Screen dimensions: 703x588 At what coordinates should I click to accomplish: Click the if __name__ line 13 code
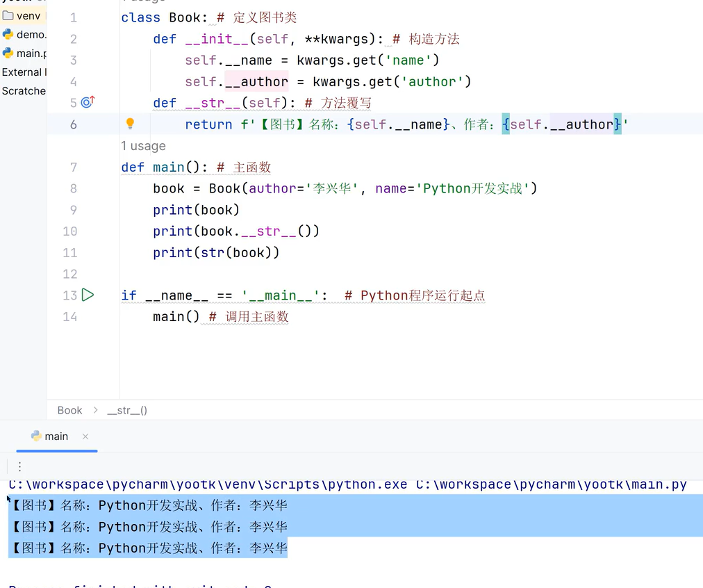pos(224,295)
